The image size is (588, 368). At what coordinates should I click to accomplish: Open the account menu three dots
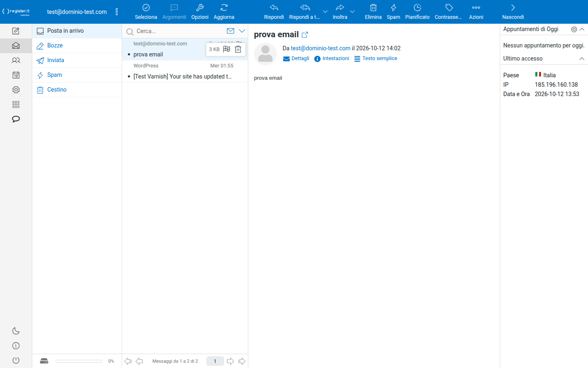(117, 12)
